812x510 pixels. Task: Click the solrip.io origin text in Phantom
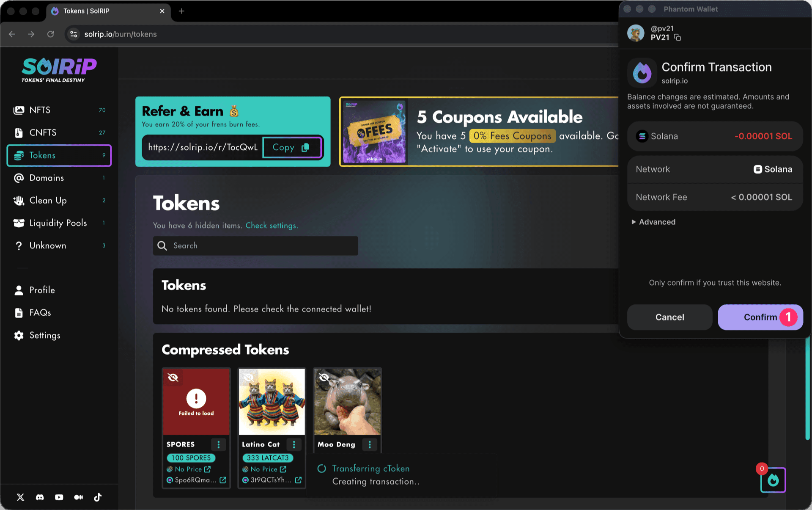pos(675,81)
